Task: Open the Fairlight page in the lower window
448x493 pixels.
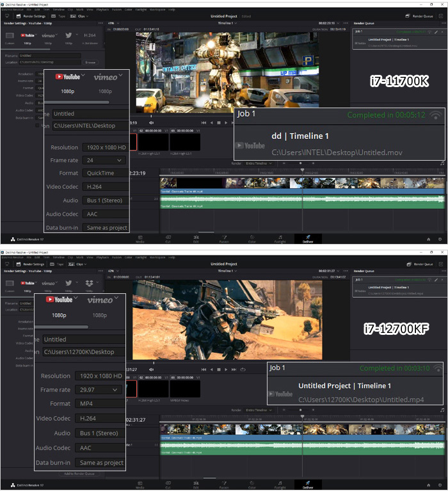Action: pyautogui.click(x=280, y=483)
